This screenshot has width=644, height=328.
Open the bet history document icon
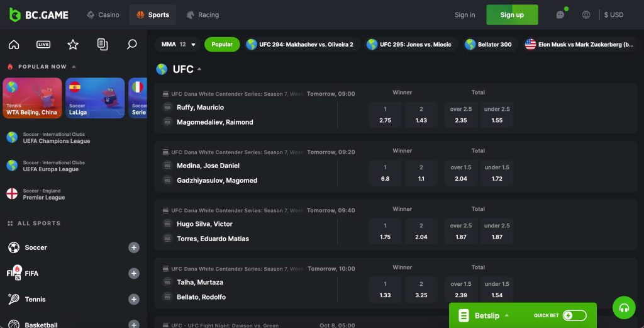tap(103, 45)
